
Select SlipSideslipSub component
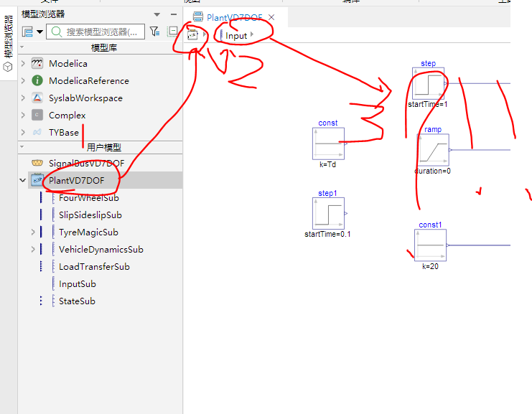[x=90, y=215]
